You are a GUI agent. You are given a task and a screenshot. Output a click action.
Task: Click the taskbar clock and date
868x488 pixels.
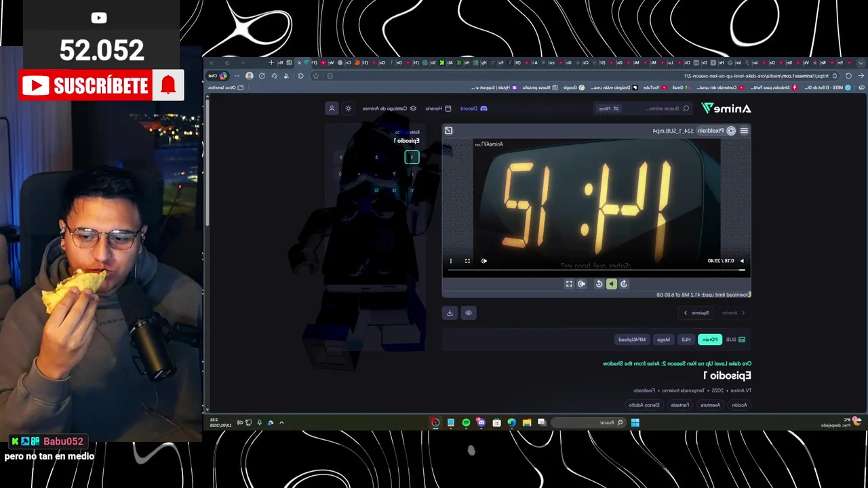220,423
